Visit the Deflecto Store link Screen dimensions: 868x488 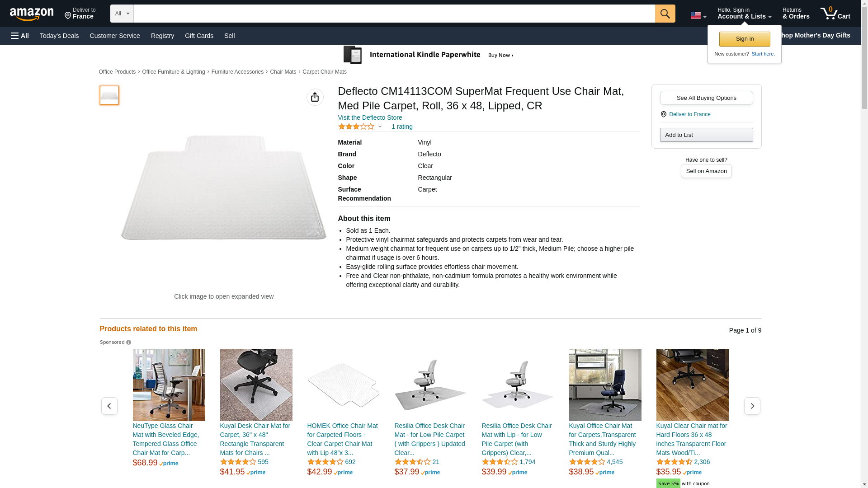point(370,117)
